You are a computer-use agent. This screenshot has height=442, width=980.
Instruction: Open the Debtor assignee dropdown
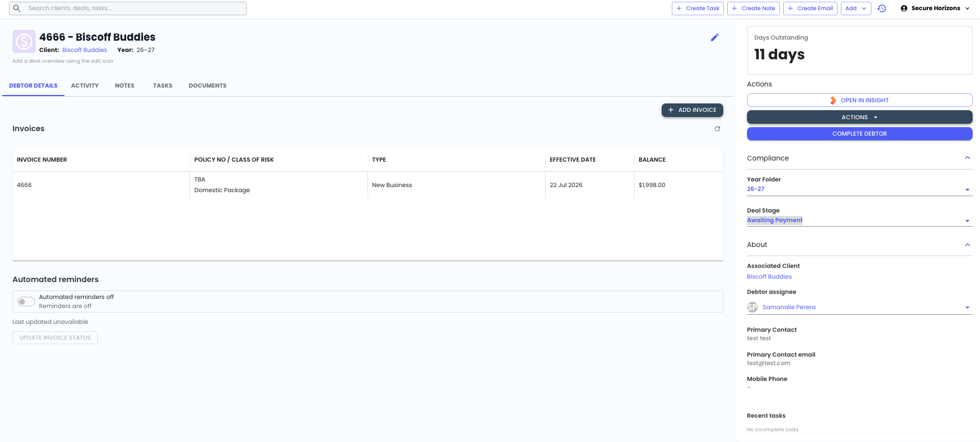[x=860, y=307]
